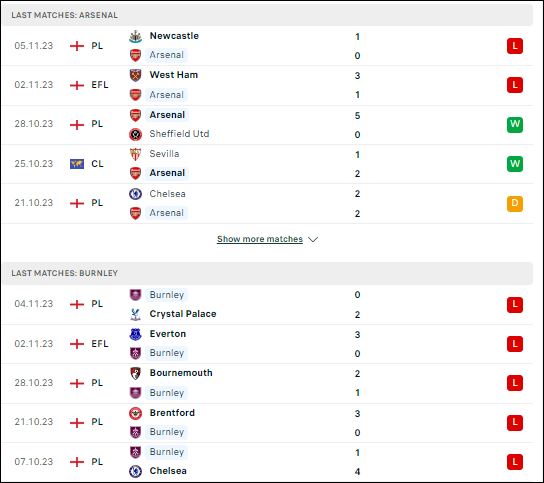Click the Sevilla club crest icon

click(x=135, y=154)
